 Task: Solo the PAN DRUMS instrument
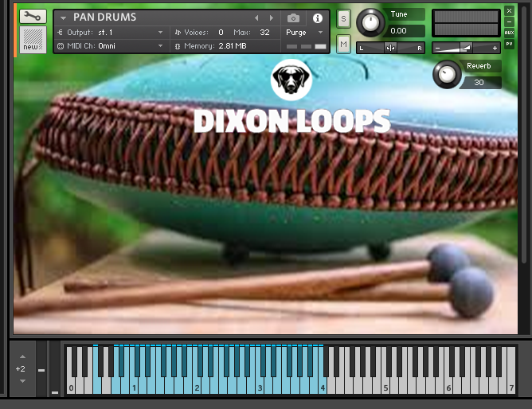343,18
